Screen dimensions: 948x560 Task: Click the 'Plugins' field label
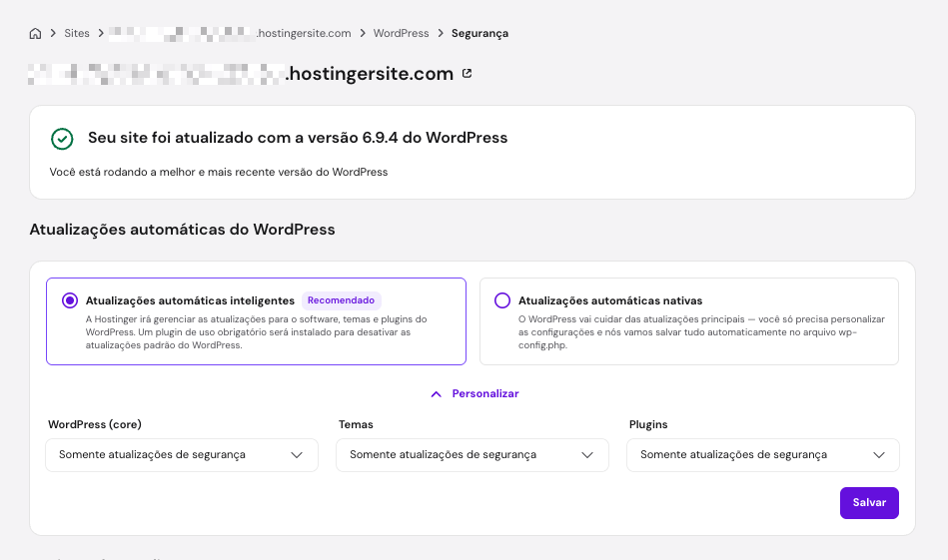point(648,424)
